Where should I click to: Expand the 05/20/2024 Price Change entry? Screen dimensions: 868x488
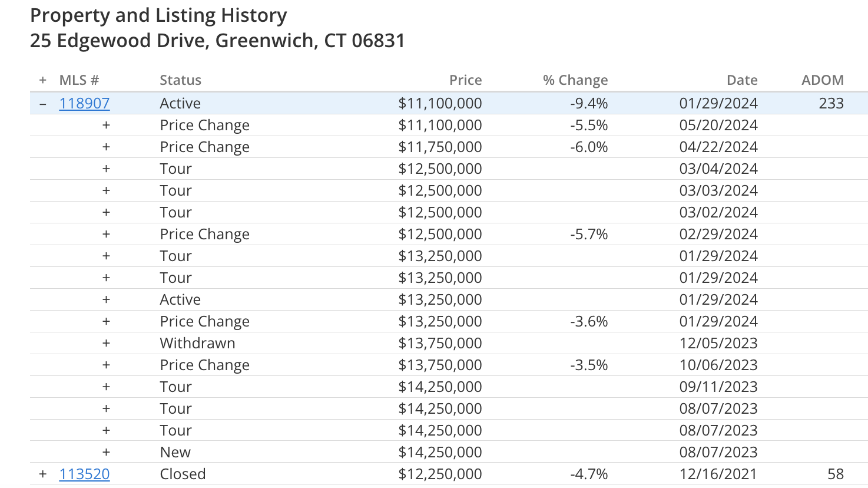coord(106,125)
